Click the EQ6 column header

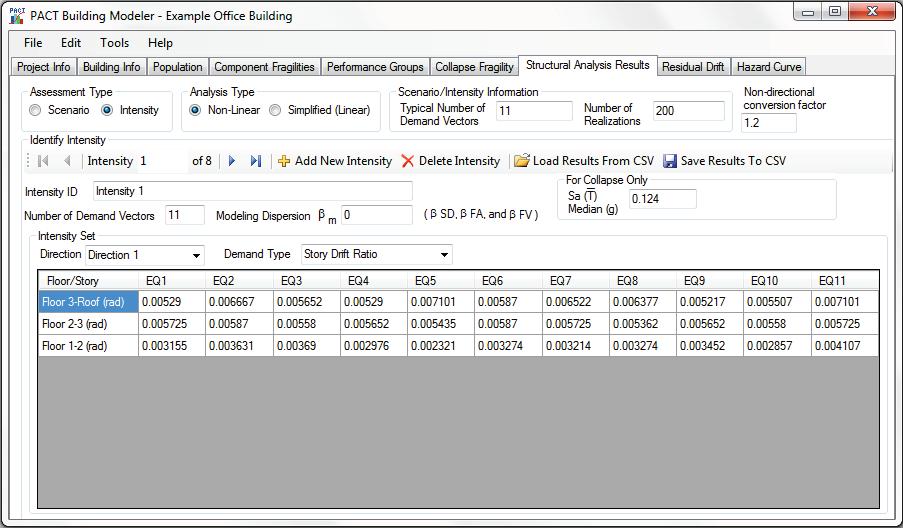(x=508, y=280)
